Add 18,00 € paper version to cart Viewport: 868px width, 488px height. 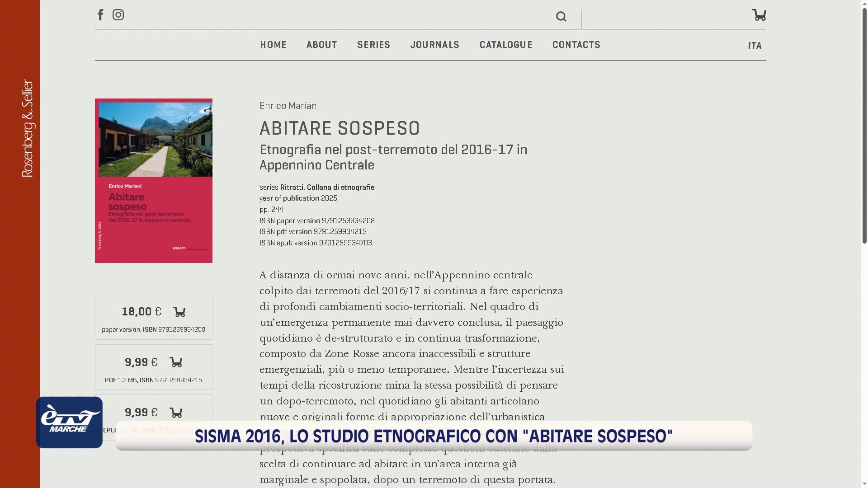(x=179, y=312)
